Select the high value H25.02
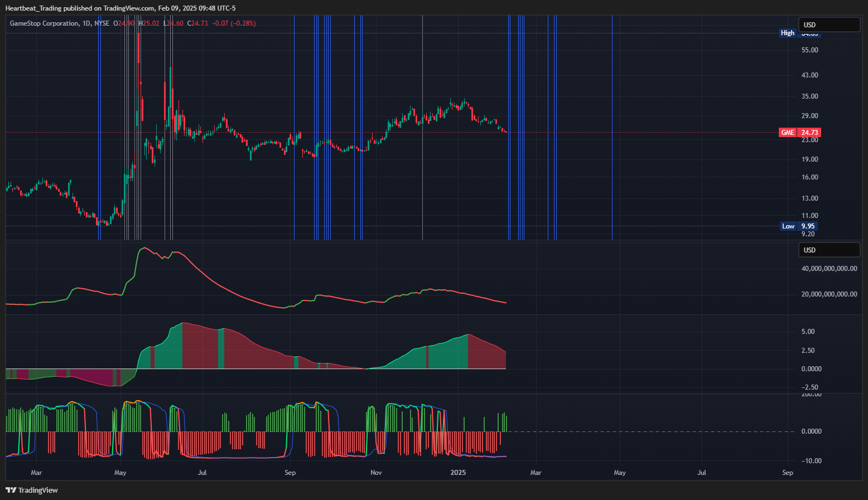This screenshot has width=868, height=500. (x=148, y=23)
